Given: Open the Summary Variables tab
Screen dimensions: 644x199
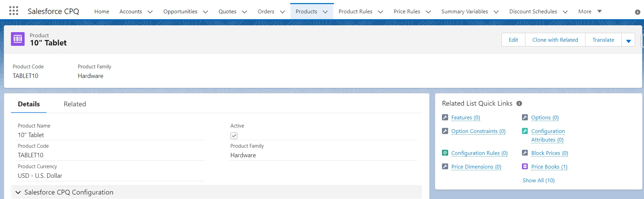Looking at the screenshot, I should (465, 12).
